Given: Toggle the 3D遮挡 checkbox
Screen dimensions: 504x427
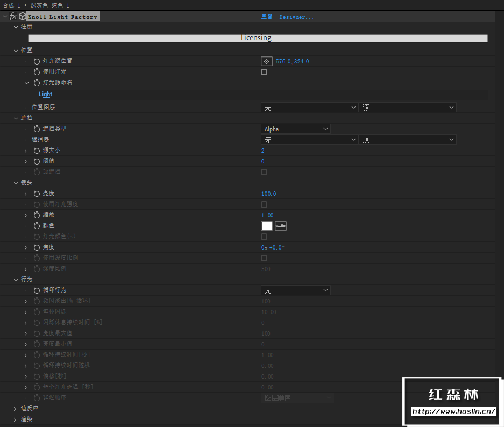Looking at the screenshot, I should click(x=264, y=172).
